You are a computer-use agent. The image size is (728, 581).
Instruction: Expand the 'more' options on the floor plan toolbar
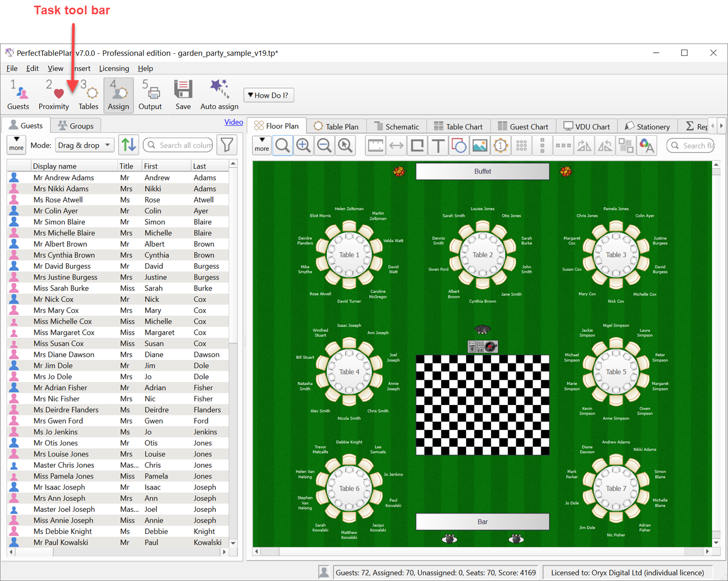click(x=261, y=145)
